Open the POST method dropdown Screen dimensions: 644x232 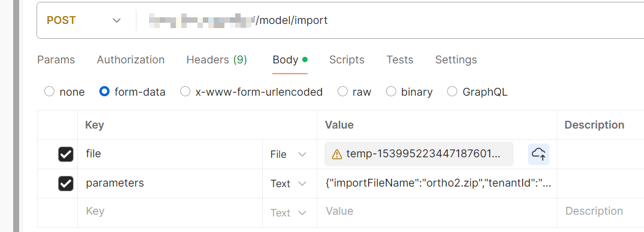tap(84, 20)
